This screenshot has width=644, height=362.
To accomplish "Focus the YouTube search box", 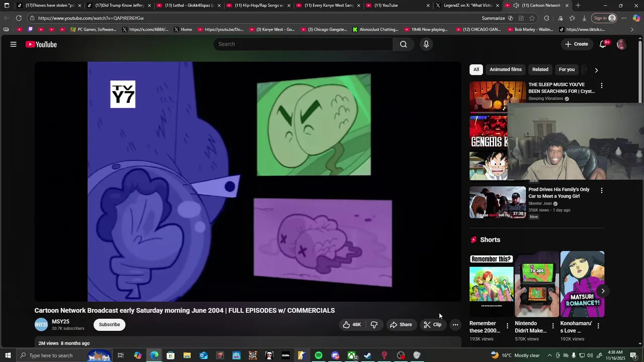I will tap(303, 44).
